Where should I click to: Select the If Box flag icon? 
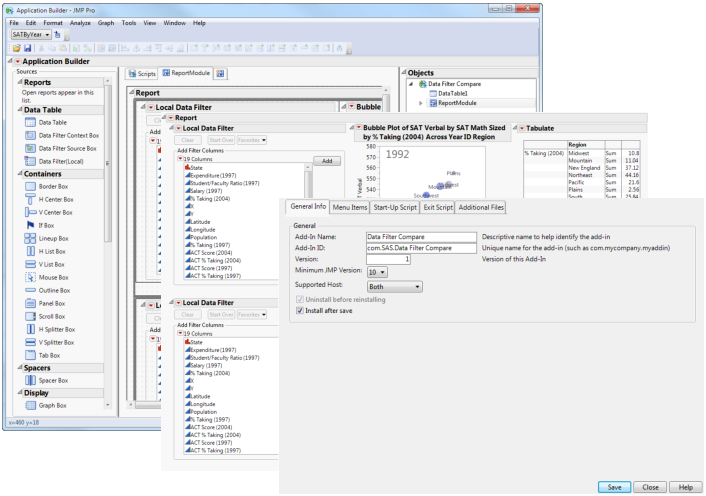click(x=29, y=225)
